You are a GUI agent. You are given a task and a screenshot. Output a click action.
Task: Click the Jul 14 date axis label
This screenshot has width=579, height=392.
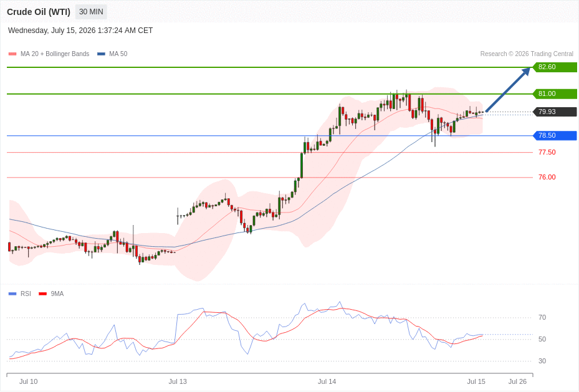pos(327,381)
